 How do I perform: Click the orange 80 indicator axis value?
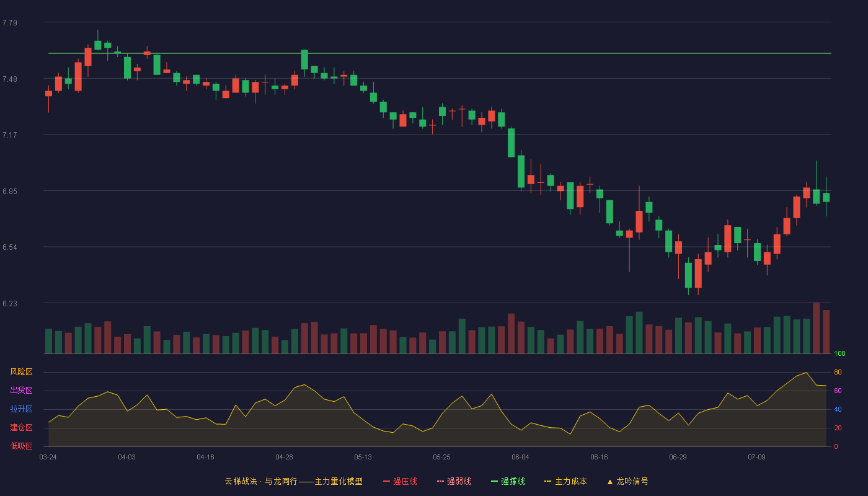pos(838,372)
